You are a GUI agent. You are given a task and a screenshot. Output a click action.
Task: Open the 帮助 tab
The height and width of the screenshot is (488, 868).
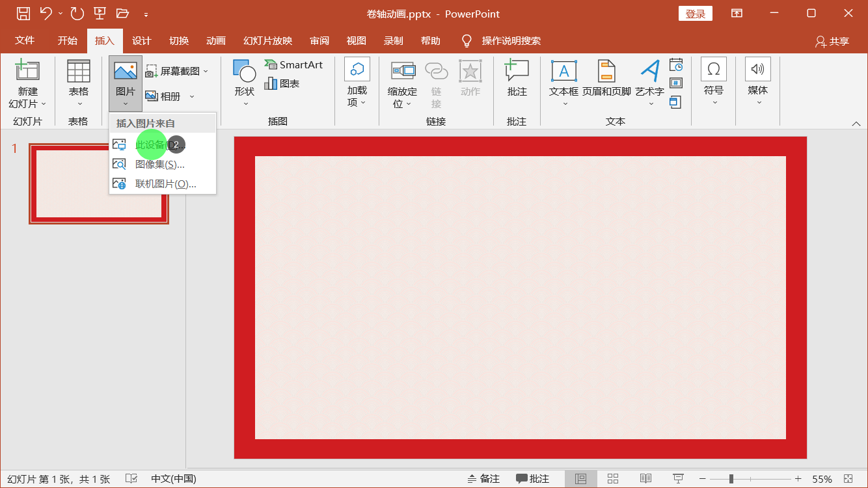tap(430, 40)
